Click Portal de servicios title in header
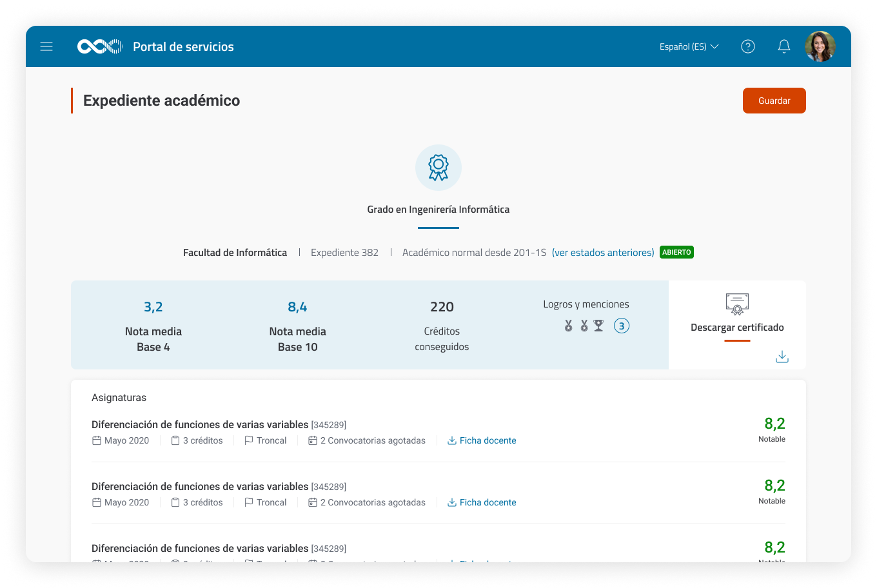Screen dimensions: 877x588 183,46
